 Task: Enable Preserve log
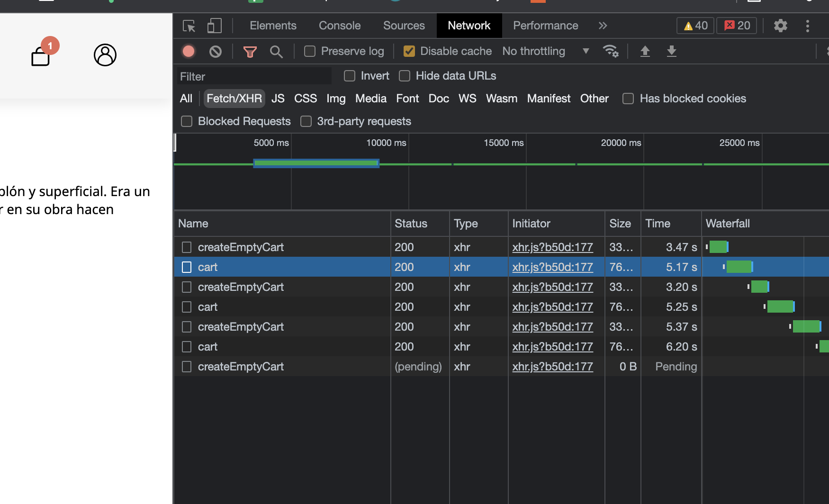(310, 51)
